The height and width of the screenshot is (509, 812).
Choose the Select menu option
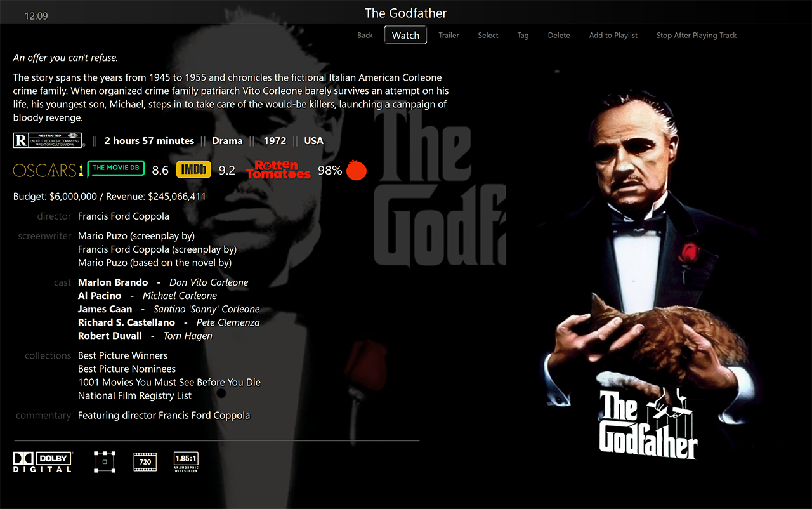[x=488, y=36]
